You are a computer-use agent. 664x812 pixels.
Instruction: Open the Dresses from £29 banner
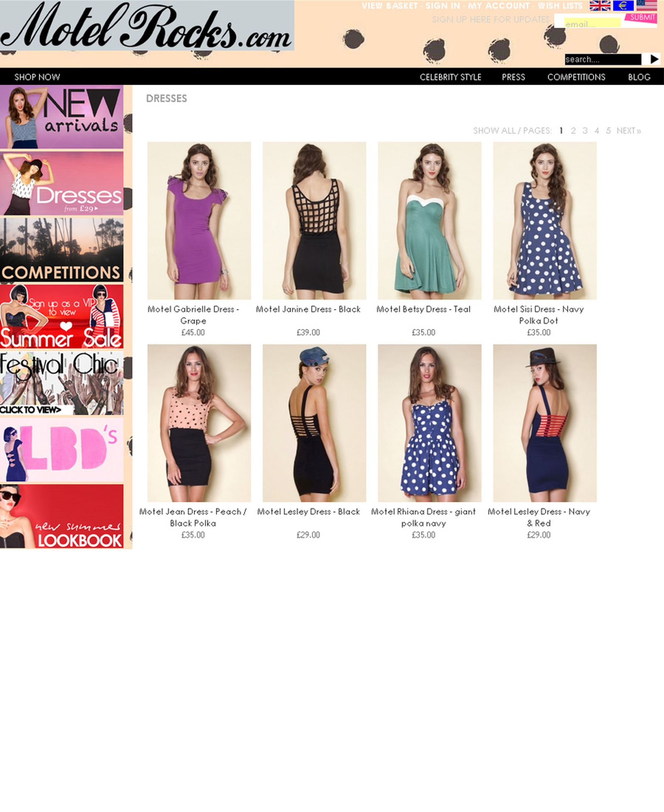coord(61,183)
